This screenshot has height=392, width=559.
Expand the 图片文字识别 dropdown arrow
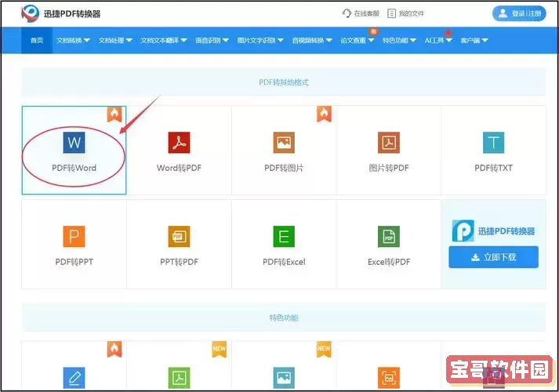280,40
